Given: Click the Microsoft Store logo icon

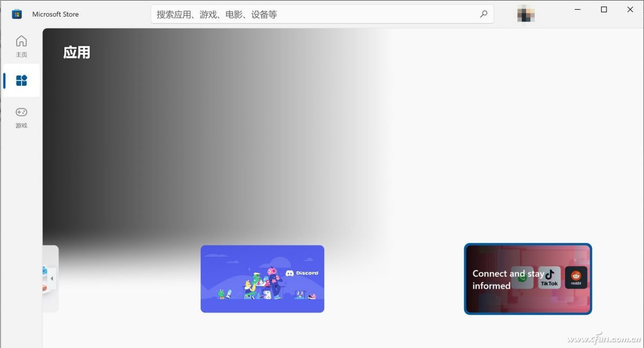Looking at the screenshot, I should click(17, 14).
